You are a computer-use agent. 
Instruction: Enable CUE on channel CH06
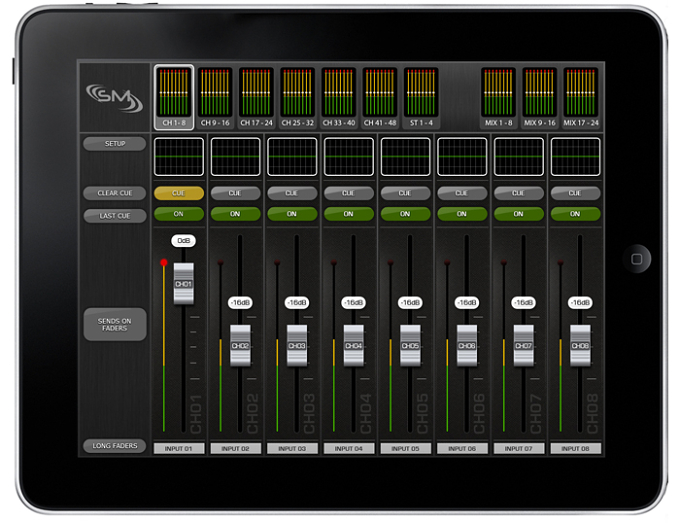tap(462, 193)
